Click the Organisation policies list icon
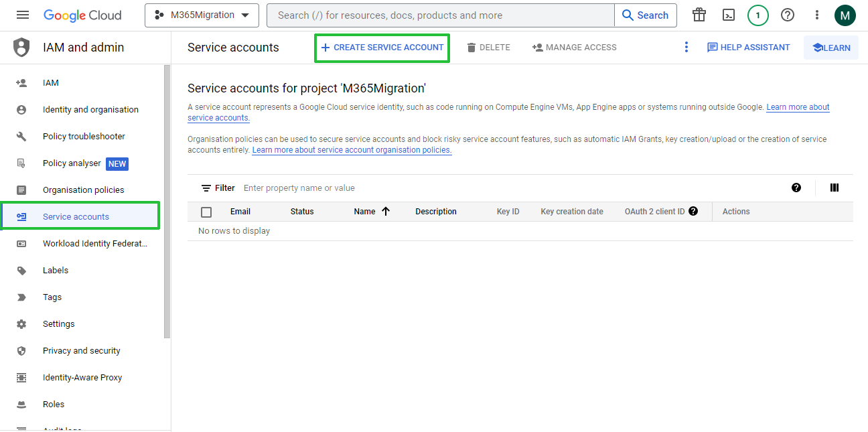868x432 pixels. (x=21, y=190)
